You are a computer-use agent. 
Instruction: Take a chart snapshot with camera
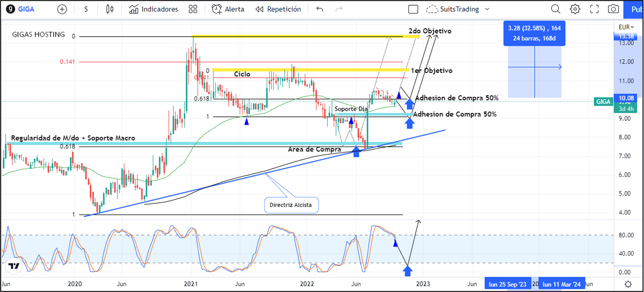tap(613, 9)
